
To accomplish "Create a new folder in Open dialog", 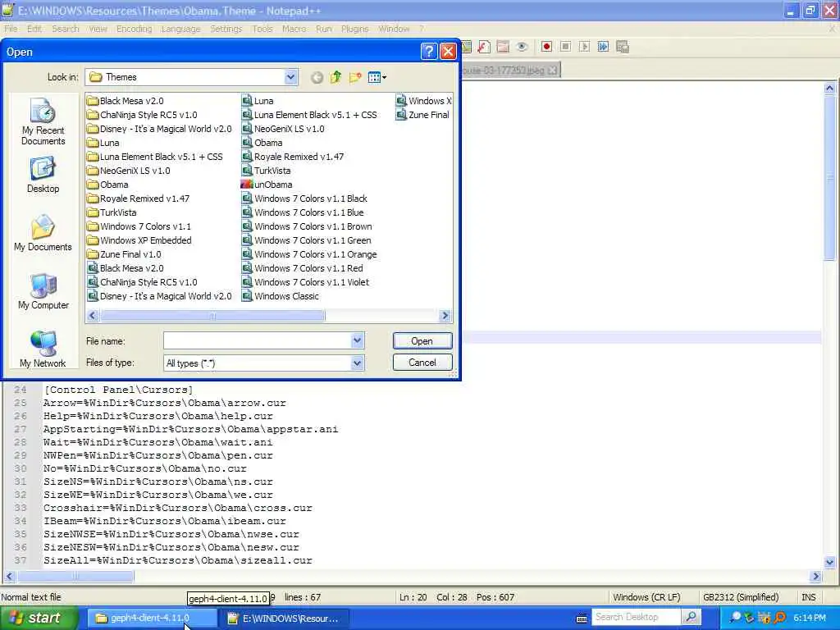I will 355,78.
